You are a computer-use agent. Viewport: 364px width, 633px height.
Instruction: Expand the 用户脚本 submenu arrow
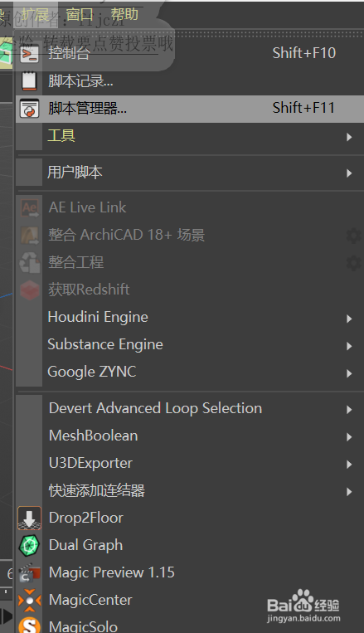[x=349, y=173]
